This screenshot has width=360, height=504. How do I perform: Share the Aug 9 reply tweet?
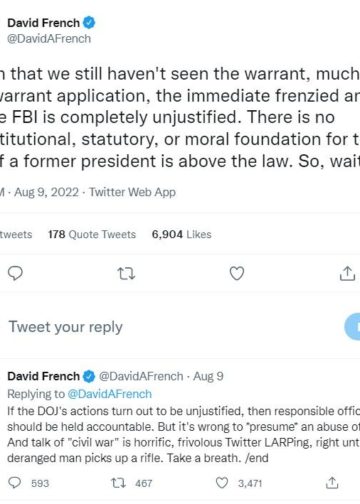point(332,483)
